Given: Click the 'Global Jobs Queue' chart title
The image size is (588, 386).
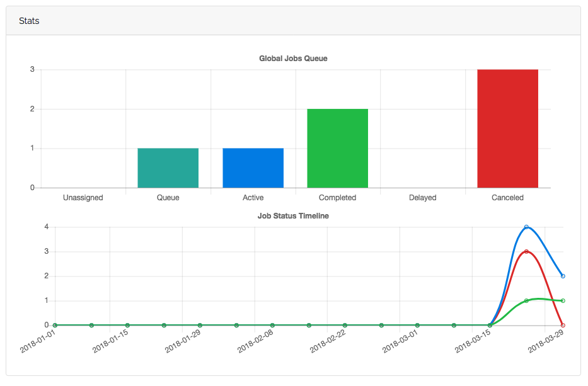Looking at the screenshot, I should pos(293,59).
